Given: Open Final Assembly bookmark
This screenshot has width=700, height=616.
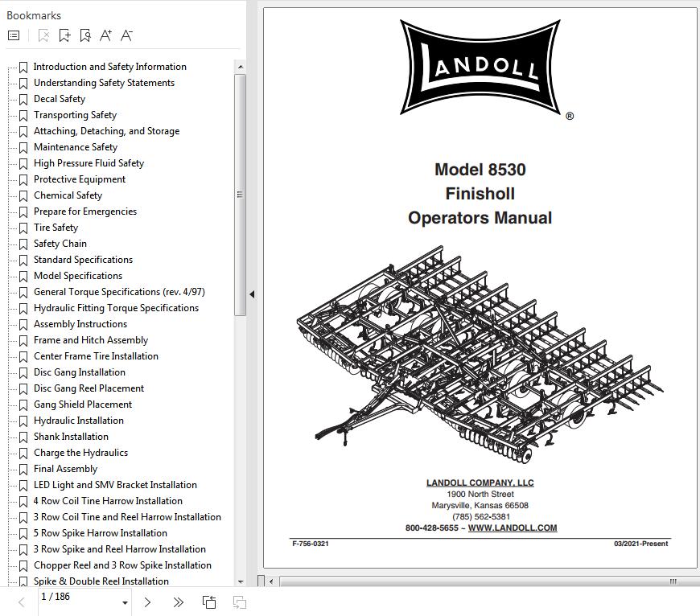Looking at the screenshot, I should coord(66,468).
